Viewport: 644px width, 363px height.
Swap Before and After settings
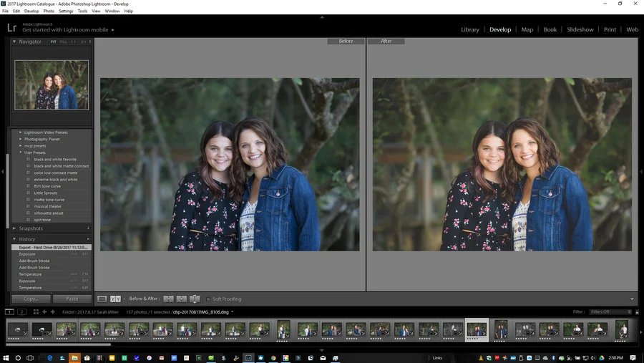195,299
